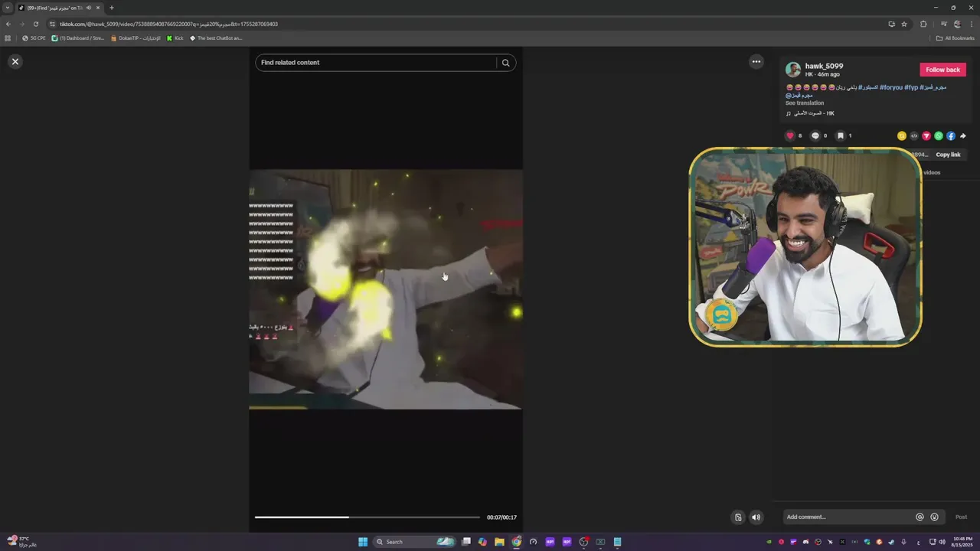Expand more share options arrow
The width and height of the screenshot is (980, 551).
(x=962, y=135)
